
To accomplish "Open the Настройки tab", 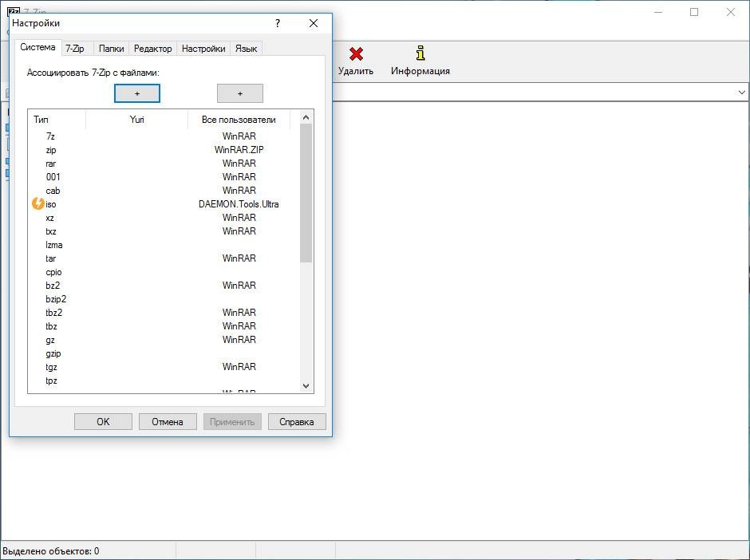I will coord(203,49).
